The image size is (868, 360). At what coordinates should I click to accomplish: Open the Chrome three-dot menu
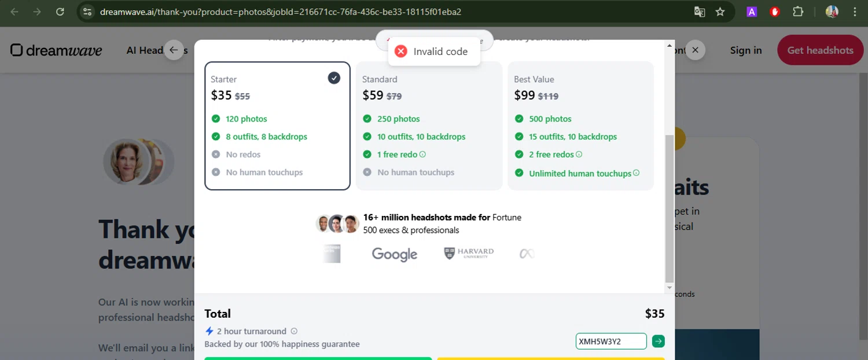855,12
